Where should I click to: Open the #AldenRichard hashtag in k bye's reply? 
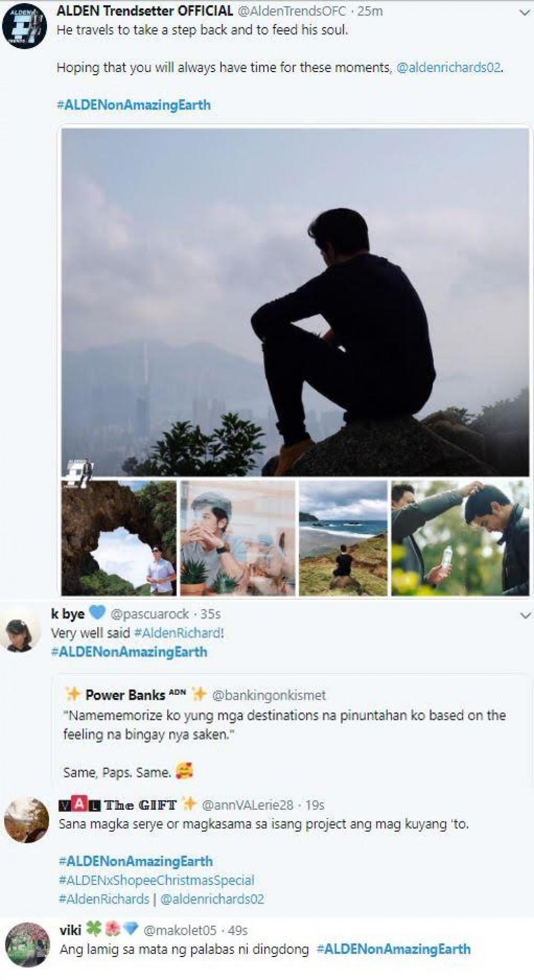point(177,633)
